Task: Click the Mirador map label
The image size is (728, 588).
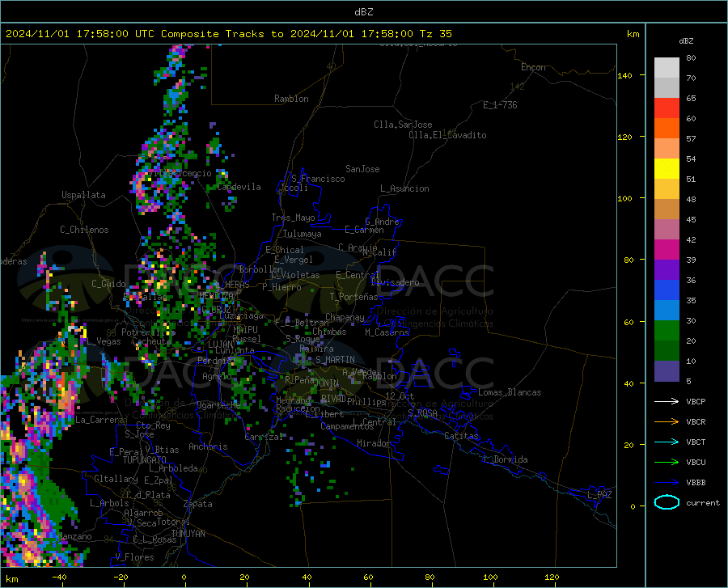Action: tap(374, 443)
